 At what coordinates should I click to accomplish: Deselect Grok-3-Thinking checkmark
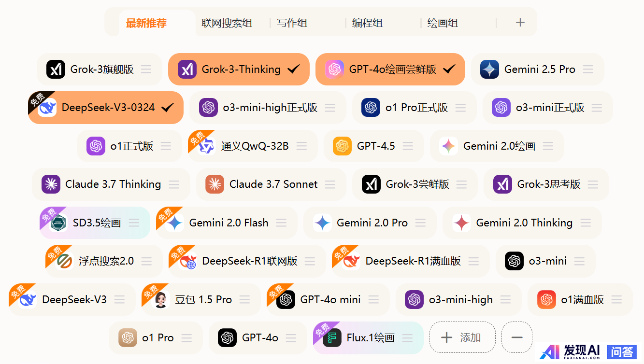pyautogui.click(x=294, y=69)
